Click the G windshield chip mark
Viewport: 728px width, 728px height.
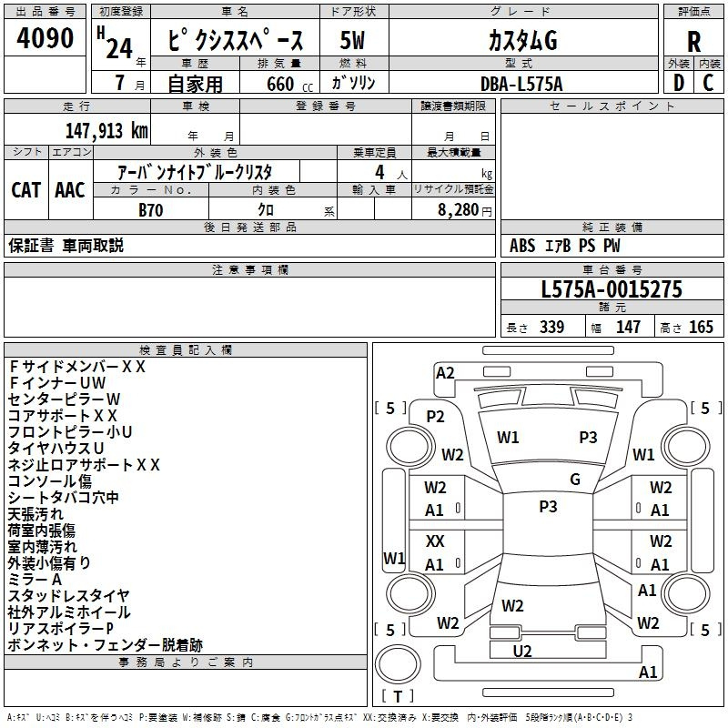575,479
